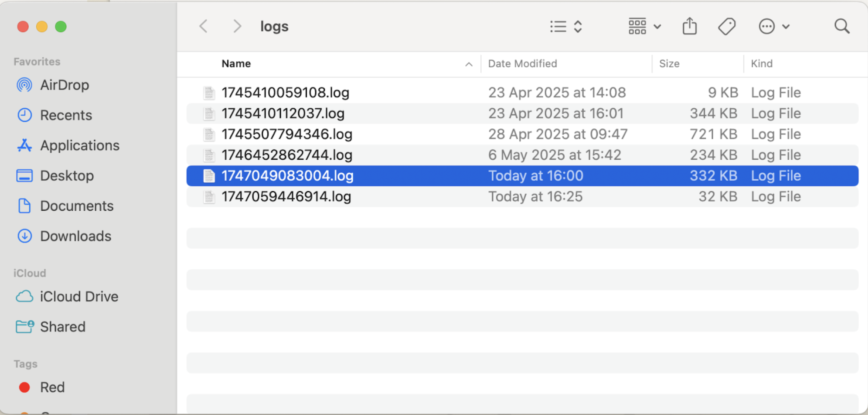Click file icon of 1745410059108.log

pos(209,92)
